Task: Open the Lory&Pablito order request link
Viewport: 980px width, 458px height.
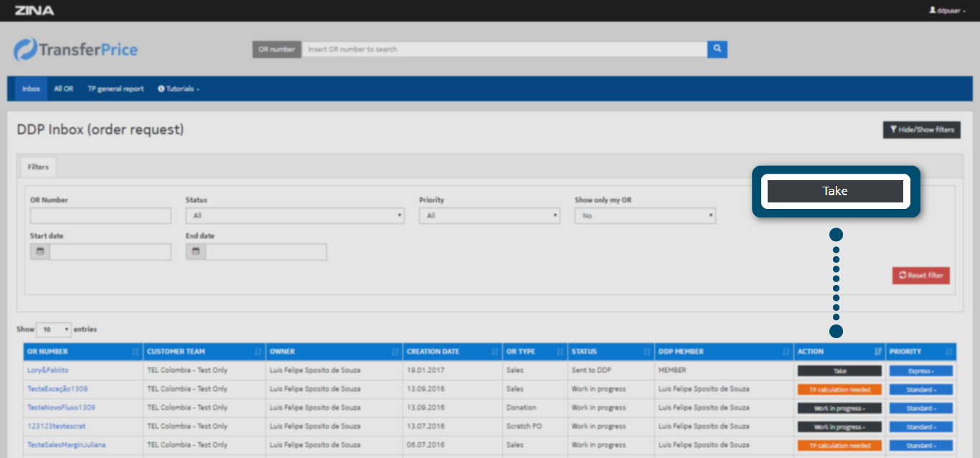Action: tap(48, 370)
